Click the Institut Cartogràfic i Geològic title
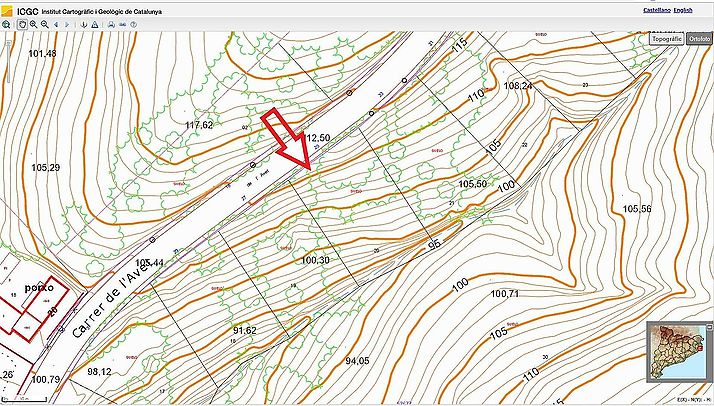 [x=102, y=11]
